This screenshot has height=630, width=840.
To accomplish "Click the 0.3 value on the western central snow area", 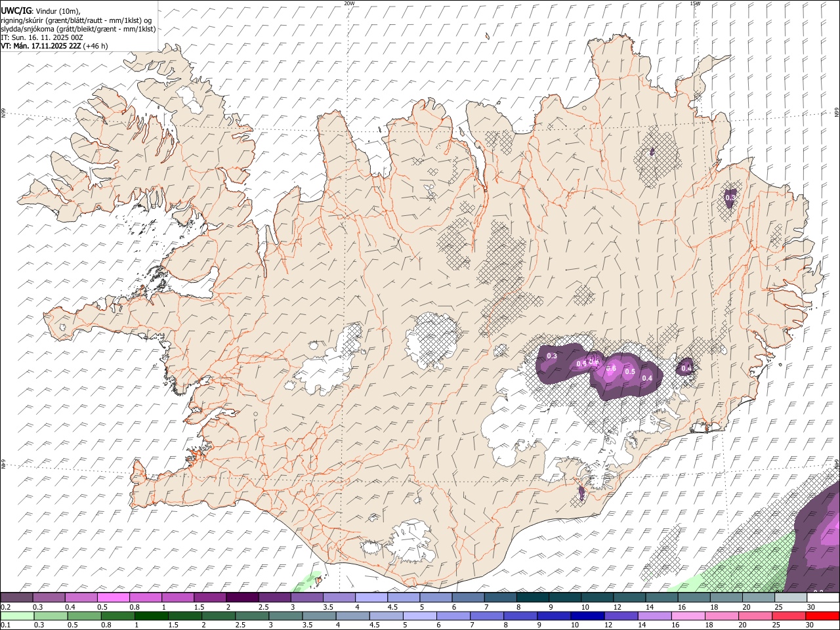I will pyautogui.click(x=552, y=356).
